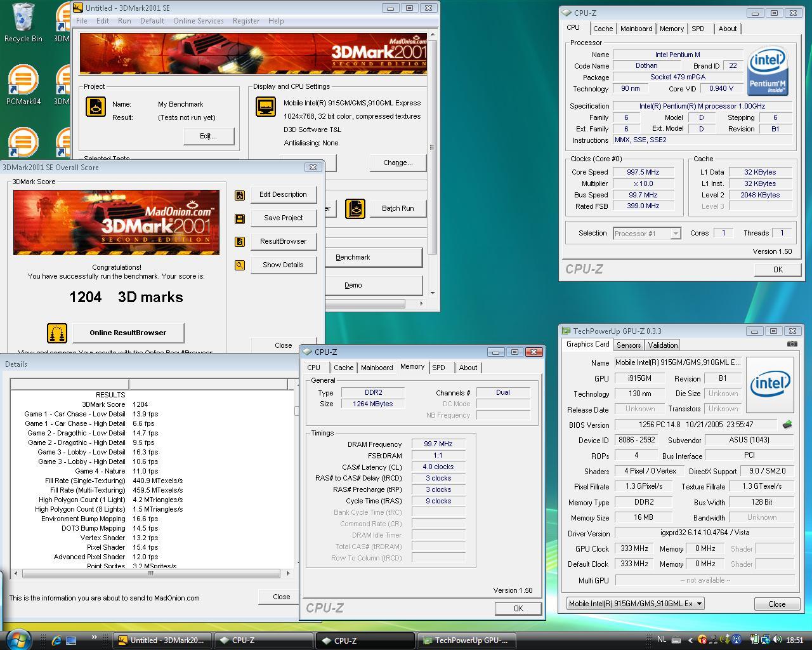Select the '3DMark Score' row in Details
This screenshot has height=650, width=812.
[x=152, y=404]
